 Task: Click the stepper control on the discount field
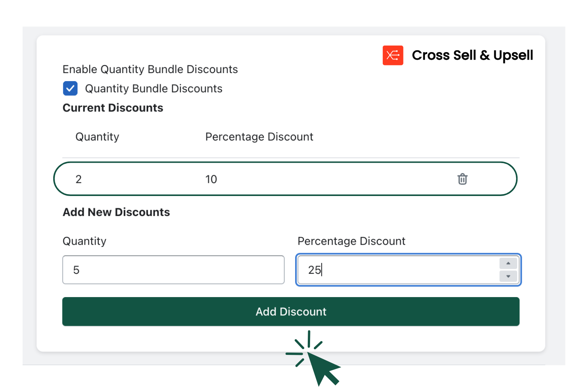click(508, 270)
